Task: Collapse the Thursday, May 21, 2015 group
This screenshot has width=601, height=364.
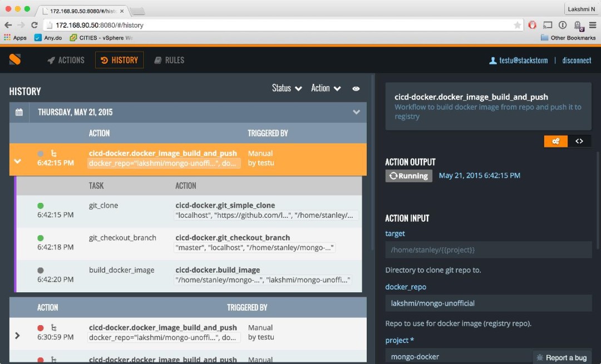Action: 357,112
